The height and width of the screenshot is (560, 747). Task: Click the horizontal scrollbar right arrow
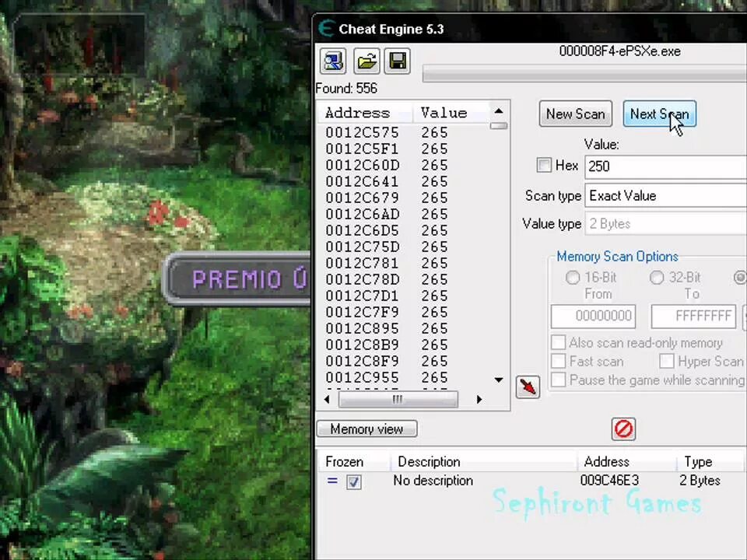point(479,399)
